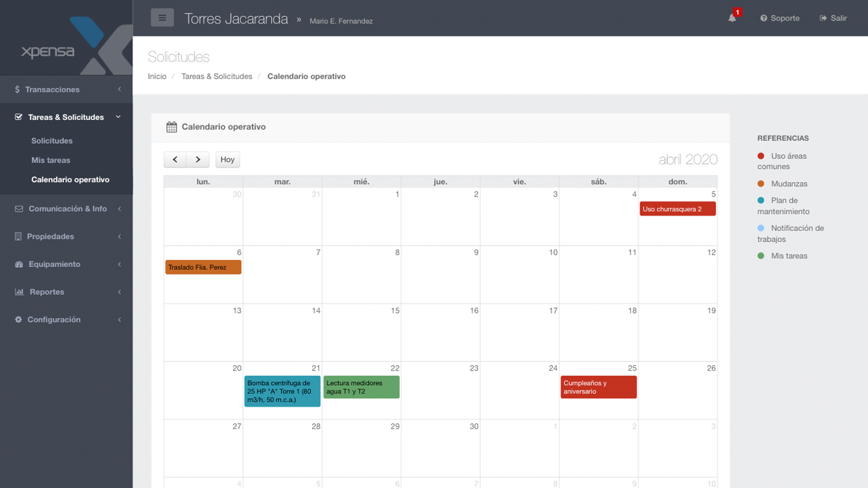Click the Tareas & Solicitudes check icon

[x=19, y=117]
